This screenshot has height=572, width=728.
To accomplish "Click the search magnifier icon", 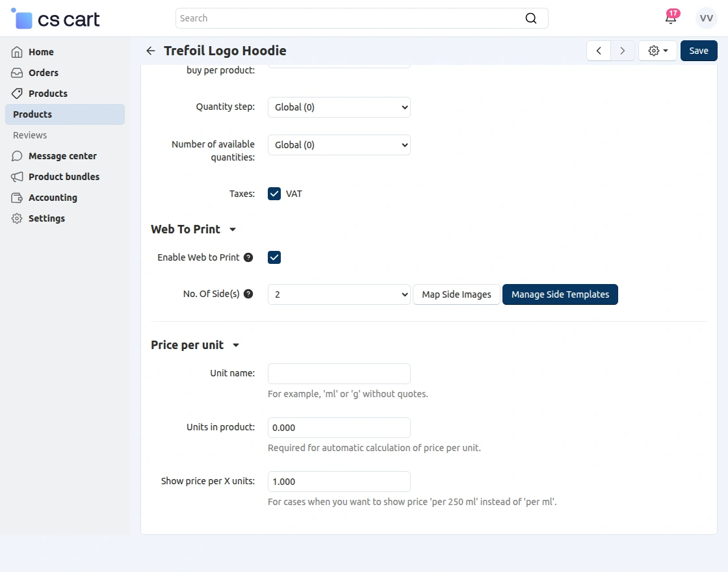I will click(x=531, y=18).
